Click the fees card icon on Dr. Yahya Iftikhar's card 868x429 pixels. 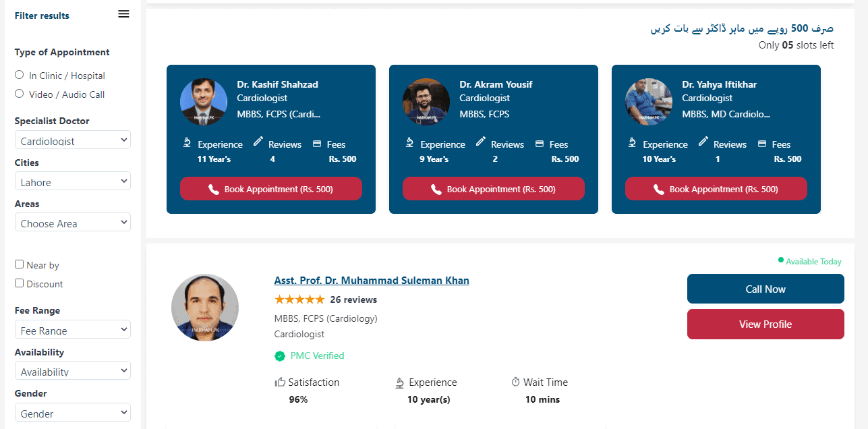[x=762, y=144]
